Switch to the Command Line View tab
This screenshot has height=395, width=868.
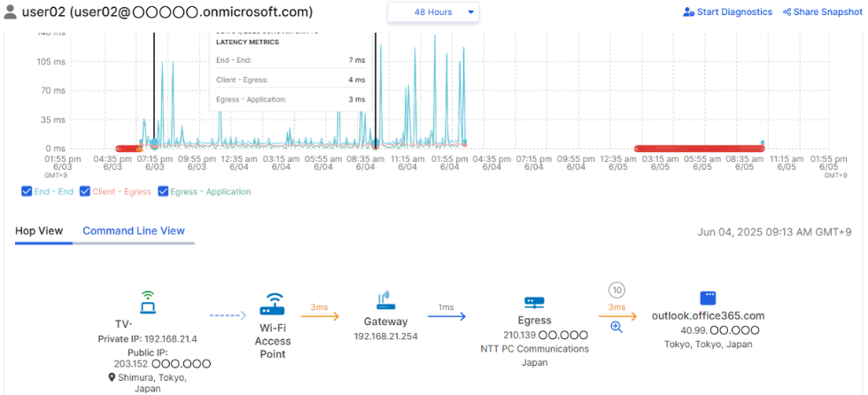click(x=134, y=230)
